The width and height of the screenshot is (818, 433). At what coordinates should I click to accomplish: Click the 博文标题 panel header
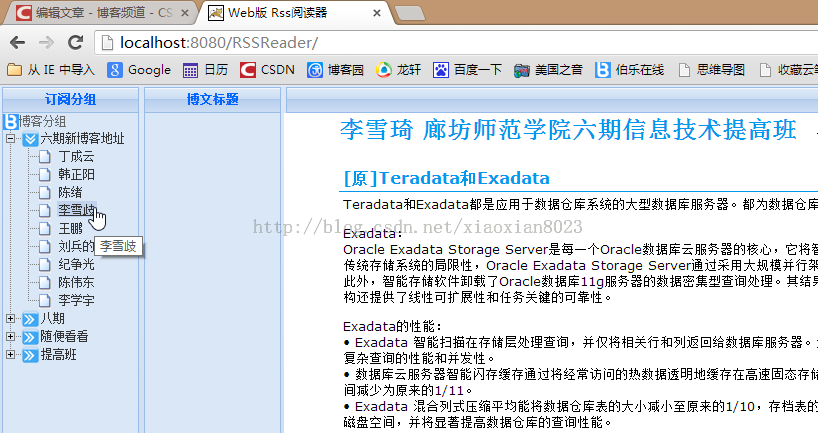pyautogui.click(x=212, y=100)
